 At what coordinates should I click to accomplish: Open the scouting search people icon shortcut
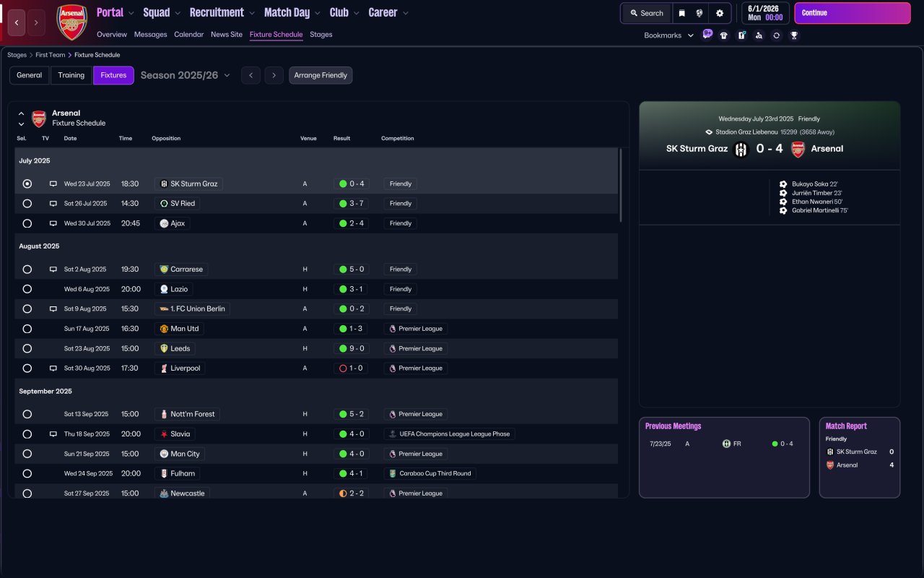pos(759,35)
